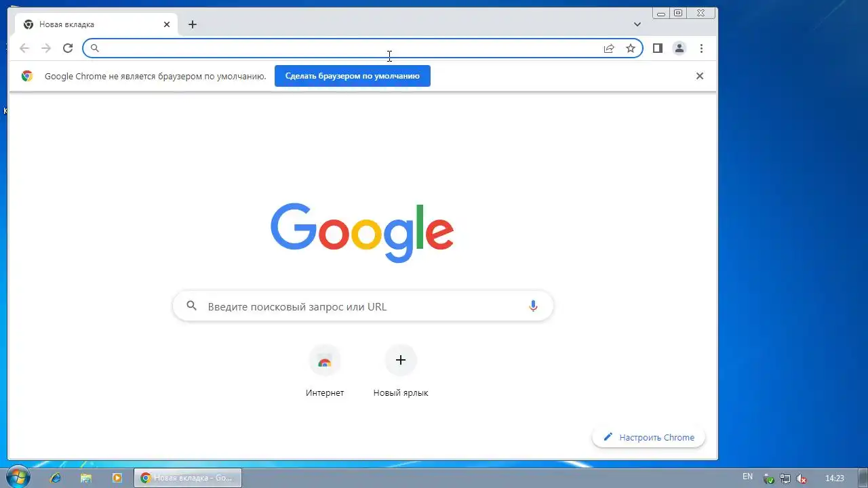
Task: Click the Google logo
Action: 362,232
